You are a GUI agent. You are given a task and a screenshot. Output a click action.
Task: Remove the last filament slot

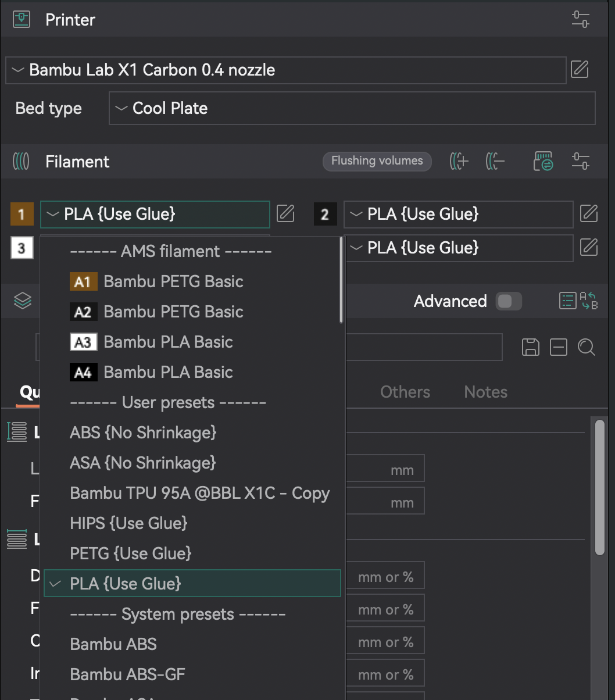click(x=495, y=161)
